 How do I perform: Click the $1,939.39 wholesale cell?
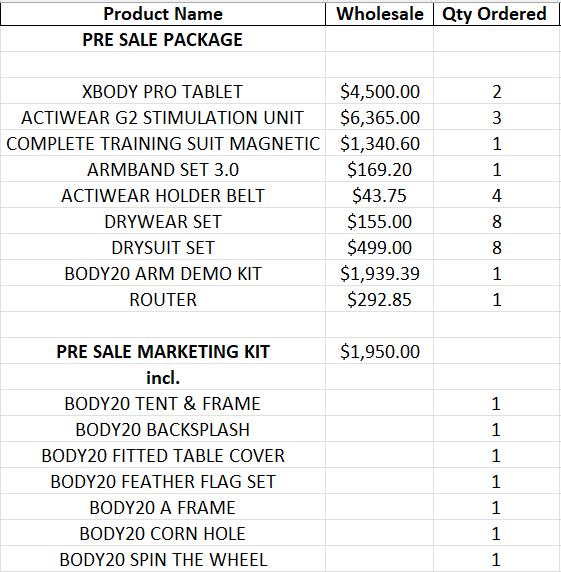point(379,274)
